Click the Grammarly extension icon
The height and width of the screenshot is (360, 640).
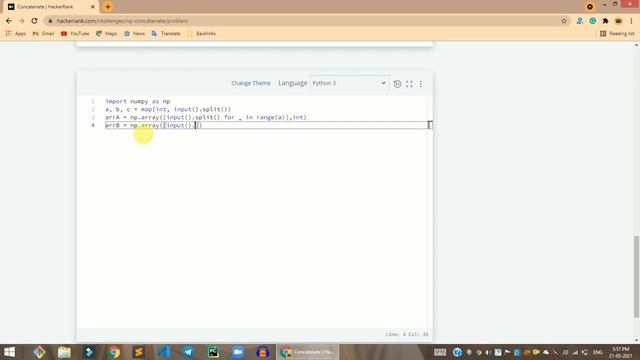593,21
